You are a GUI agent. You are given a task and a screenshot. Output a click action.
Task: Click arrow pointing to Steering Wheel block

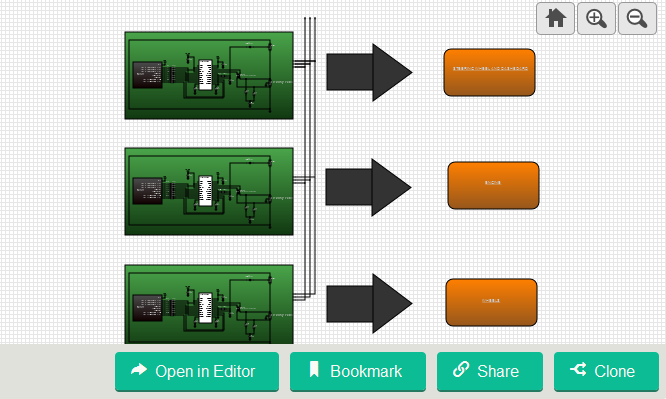click(369, 72)
